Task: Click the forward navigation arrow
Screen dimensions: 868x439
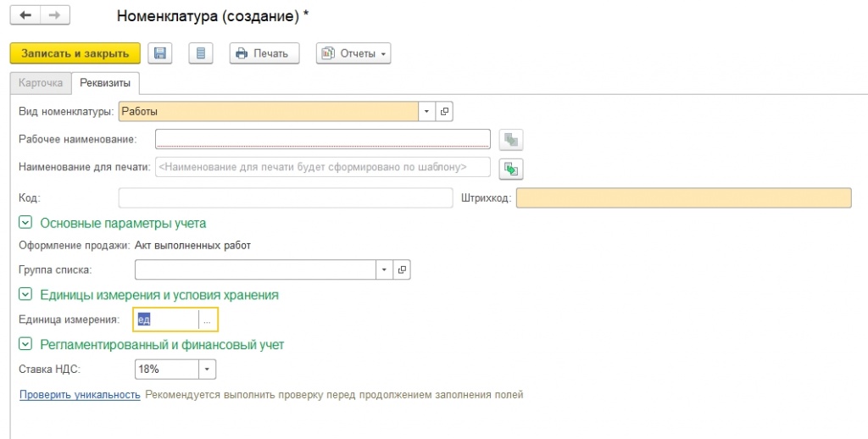Action: [x=55, y=16]
